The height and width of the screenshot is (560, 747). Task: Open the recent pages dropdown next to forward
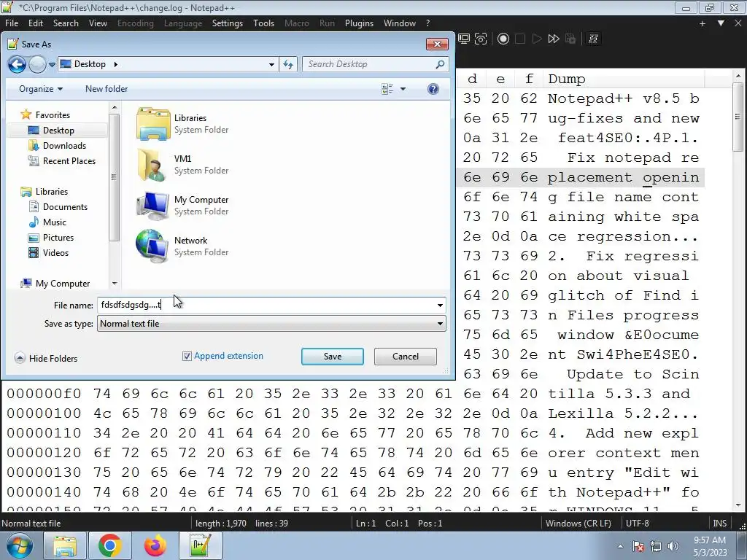pos(52,64)
